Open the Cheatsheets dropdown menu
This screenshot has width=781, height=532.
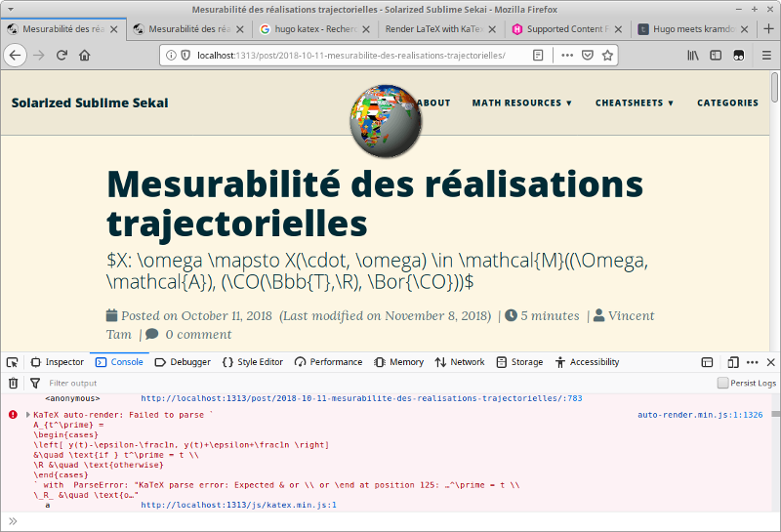(635, 102)
